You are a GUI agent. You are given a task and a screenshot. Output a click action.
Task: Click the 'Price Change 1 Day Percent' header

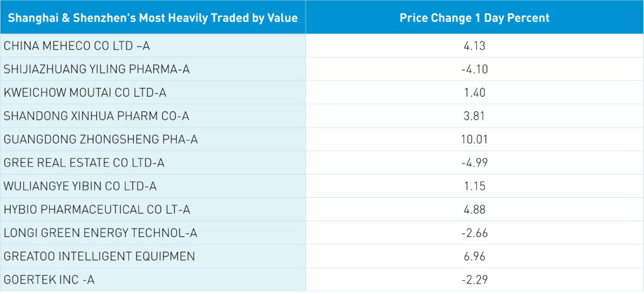474,18
